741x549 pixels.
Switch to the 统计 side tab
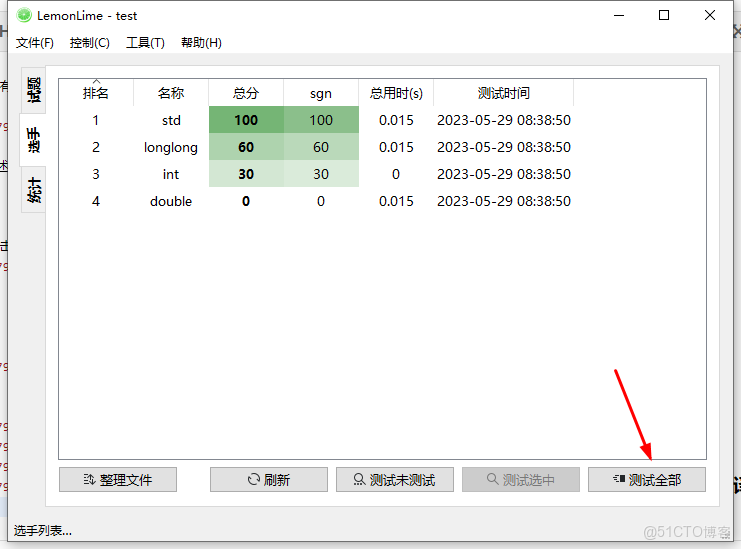click(x=34, y=190)
